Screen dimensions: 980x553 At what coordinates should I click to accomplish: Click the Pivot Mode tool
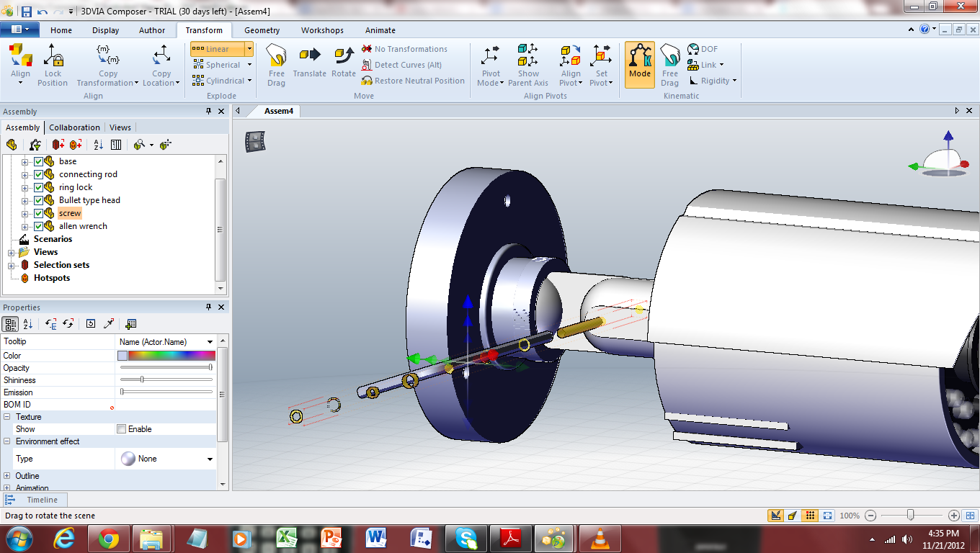point(491,65)
